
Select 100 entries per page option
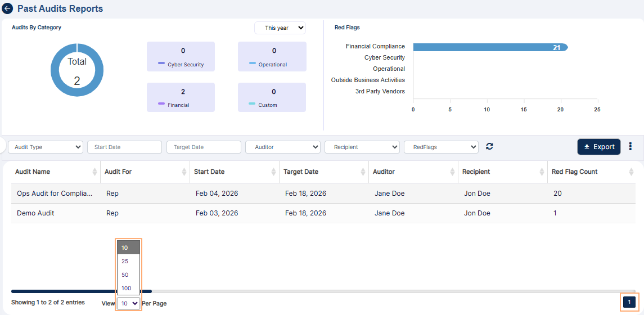tap(129, 289)
